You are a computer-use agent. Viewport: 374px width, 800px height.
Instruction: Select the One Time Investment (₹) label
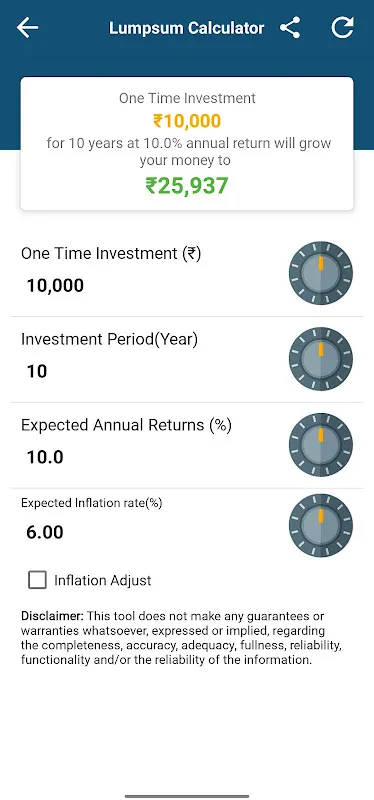[111, 254]
